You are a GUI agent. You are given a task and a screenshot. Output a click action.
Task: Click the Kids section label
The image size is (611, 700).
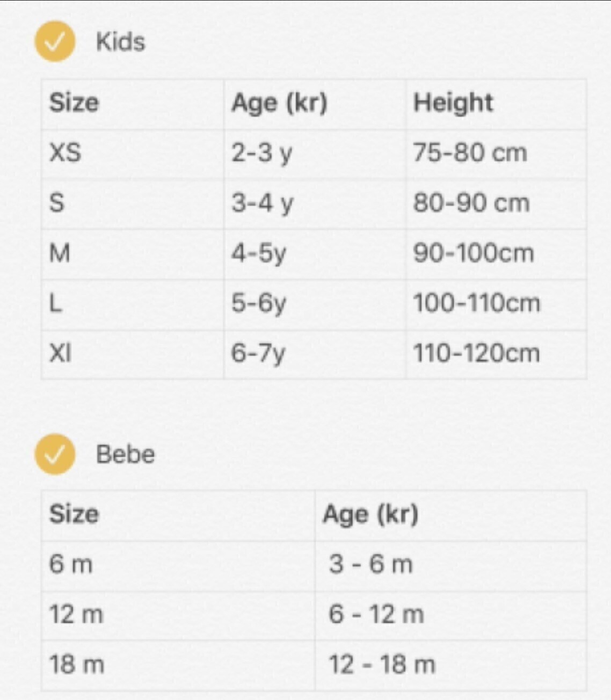pyautogui.click(x=120, y=42)
